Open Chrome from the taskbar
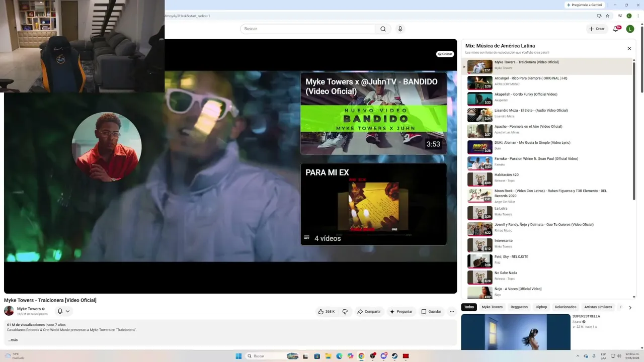This screenshot has height=362, width=644. [361, 356]
